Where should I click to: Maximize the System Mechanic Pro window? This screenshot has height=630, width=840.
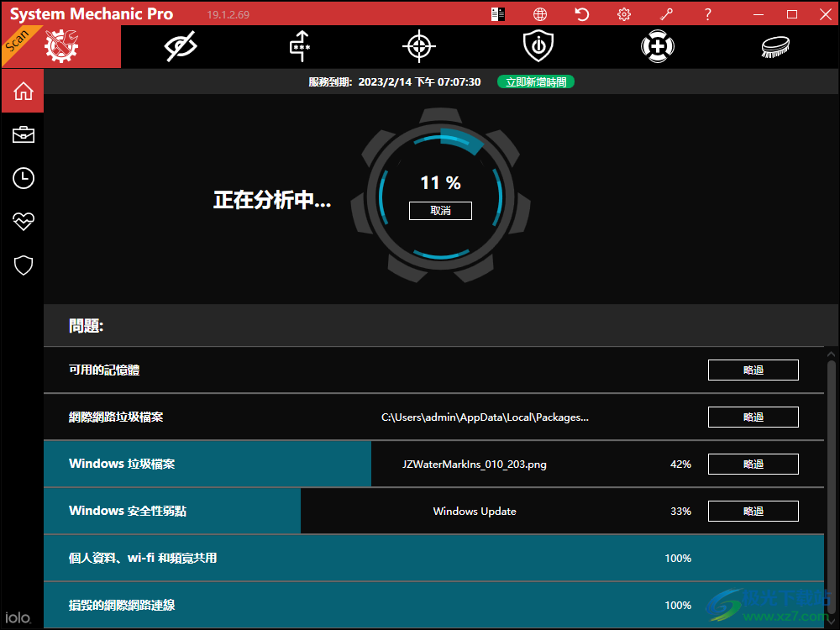[x=792, y=14]
